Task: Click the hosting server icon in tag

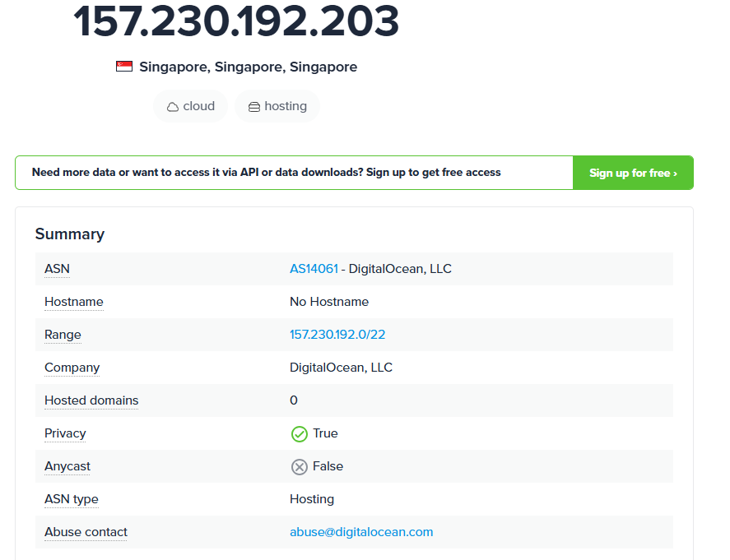Action: [x=254, y=107]
